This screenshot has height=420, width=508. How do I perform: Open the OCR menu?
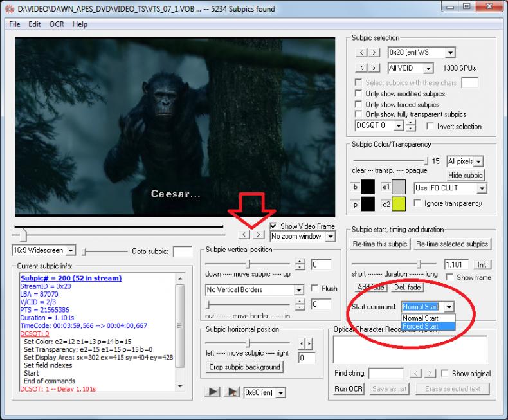tap(57, 24)
